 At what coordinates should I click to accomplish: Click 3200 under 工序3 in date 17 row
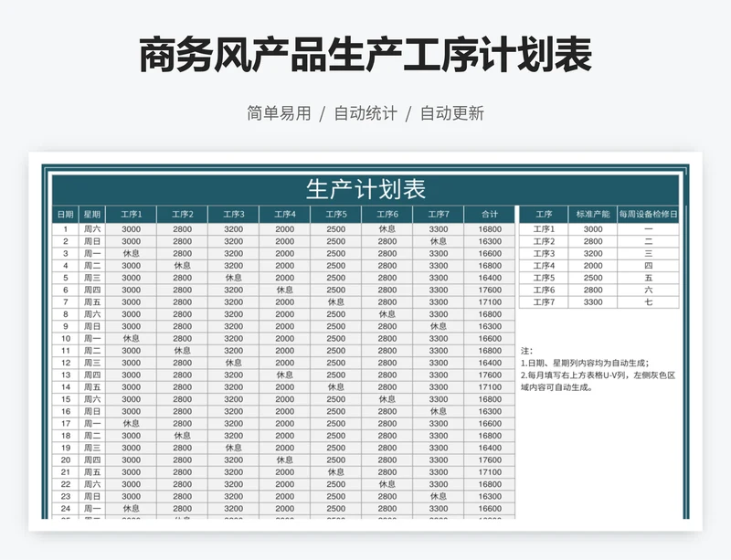[x=234, y=424]
